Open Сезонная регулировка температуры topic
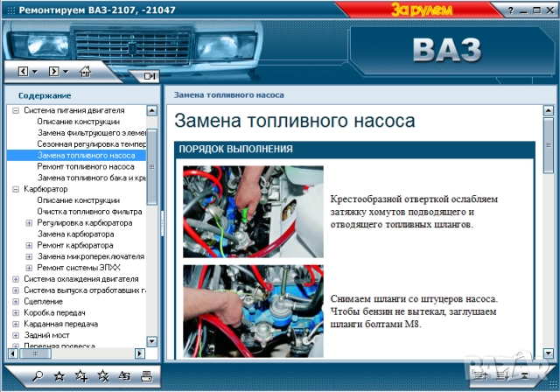Viewport: 560px width, 392px height. [92, 144]
